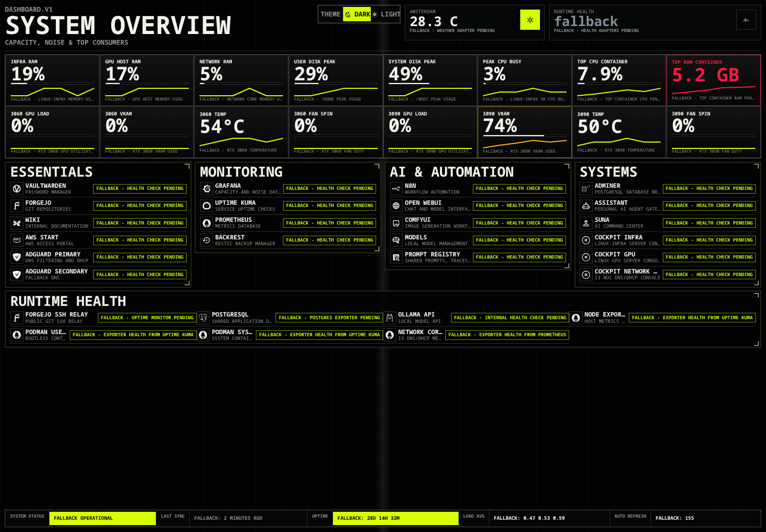Select the Infra RAM 19% metric card
766x532 pixels.
pyautogui.click(x=52, y=80)
